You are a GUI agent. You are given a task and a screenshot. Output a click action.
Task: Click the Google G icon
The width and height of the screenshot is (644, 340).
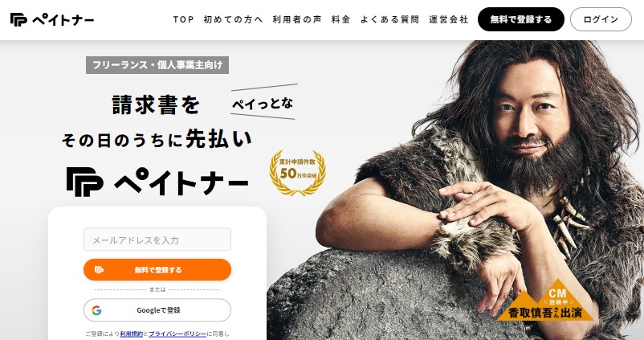tap(96, 310)
